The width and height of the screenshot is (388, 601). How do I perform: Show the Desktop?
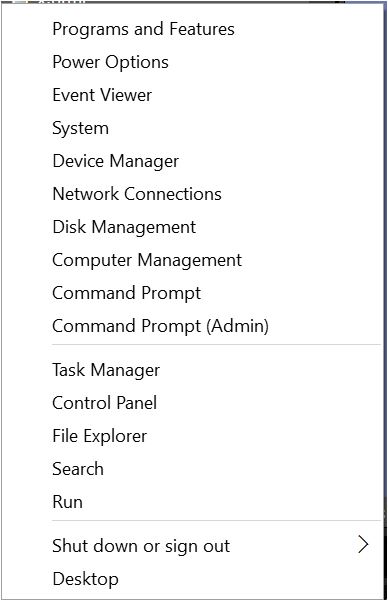(85, 579)
